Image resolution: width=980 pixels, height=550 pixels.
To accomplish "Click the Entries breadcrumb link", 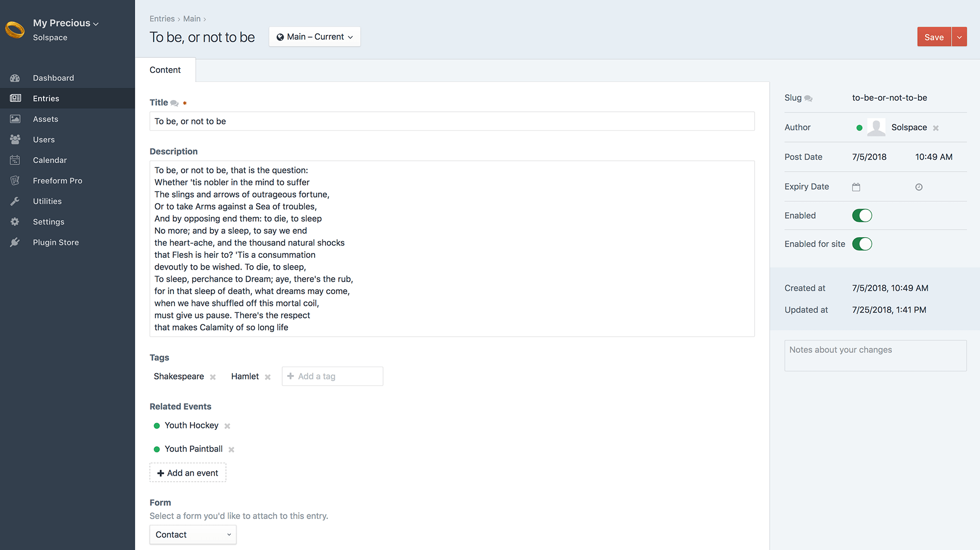I will pyautogui.click(x=162, y=19).
